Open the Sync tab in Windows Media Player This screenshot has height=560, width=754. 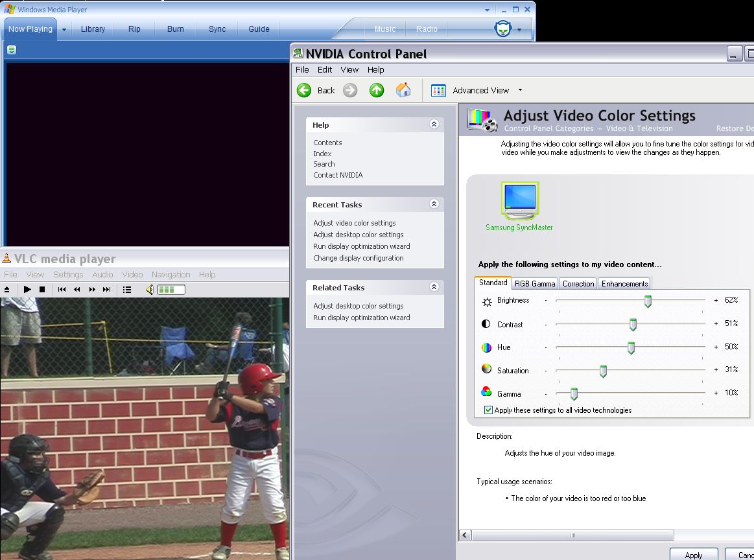tap(217, 29)
